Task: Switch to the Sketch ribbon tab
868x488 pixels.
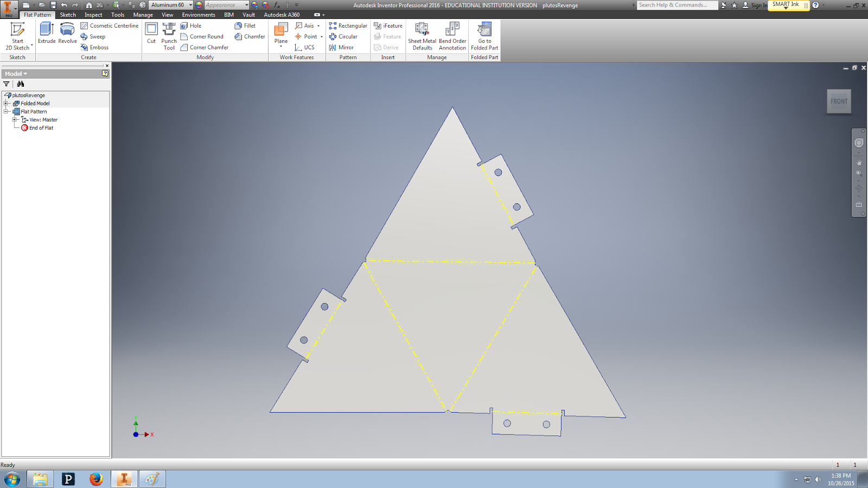Action: [x=67, y=15]
